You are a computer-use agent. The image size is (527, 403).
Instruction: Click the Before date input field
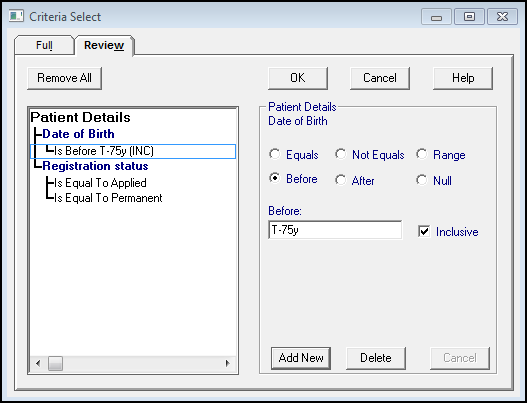(x=335, y=230)
